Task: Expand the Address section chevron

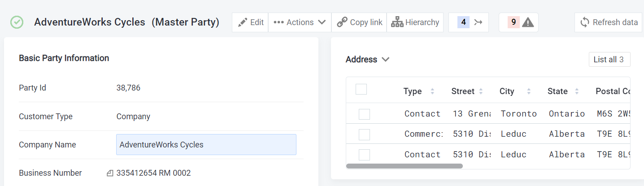Action: click(x=385, y=60)
